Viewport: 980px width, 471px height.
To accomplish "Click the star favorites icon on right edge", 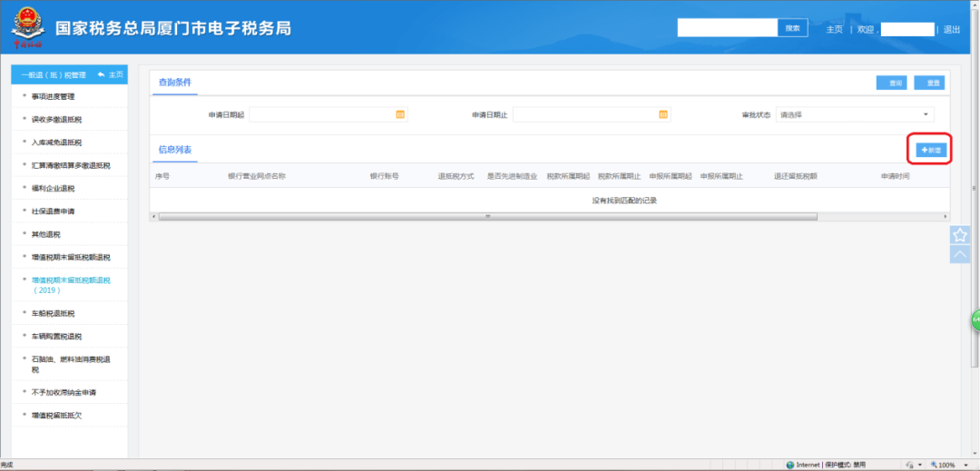I will coord(960,235).
